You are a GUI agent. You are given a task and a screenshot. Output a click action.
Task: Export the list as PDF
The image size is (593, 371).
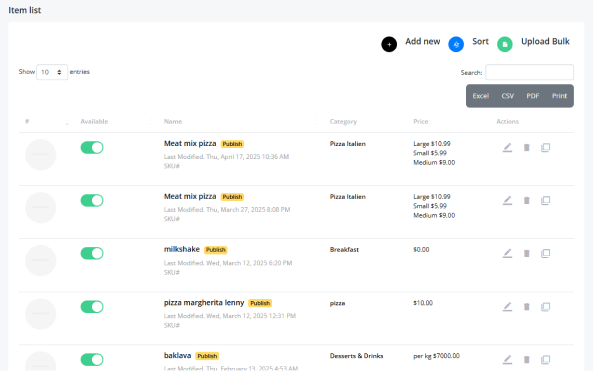coord(532,96)
